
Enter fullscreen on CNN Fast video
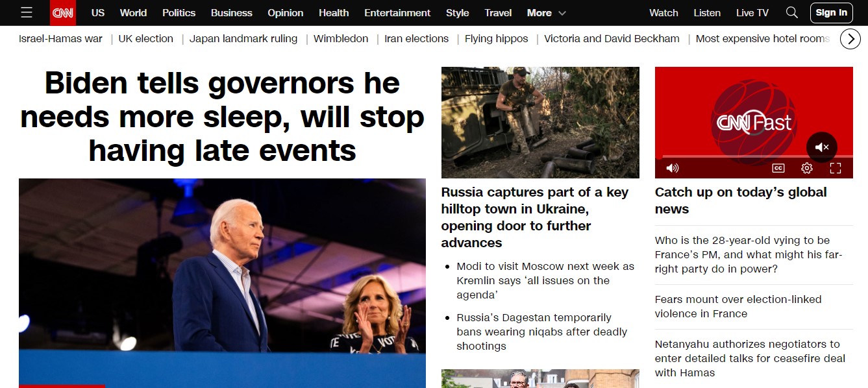pos(836,168)
